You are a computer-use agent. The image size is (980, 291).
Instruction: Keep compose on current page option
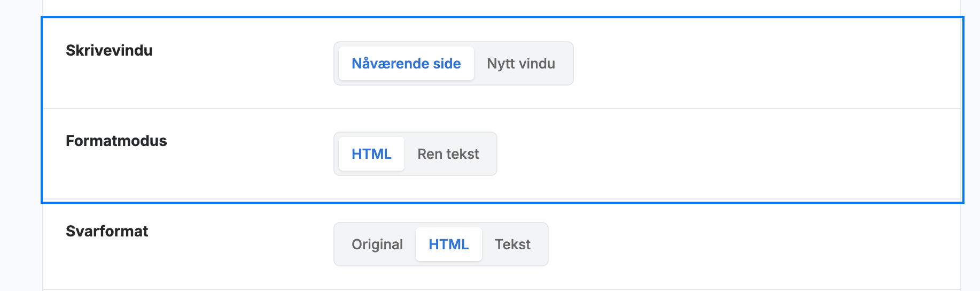406,64
